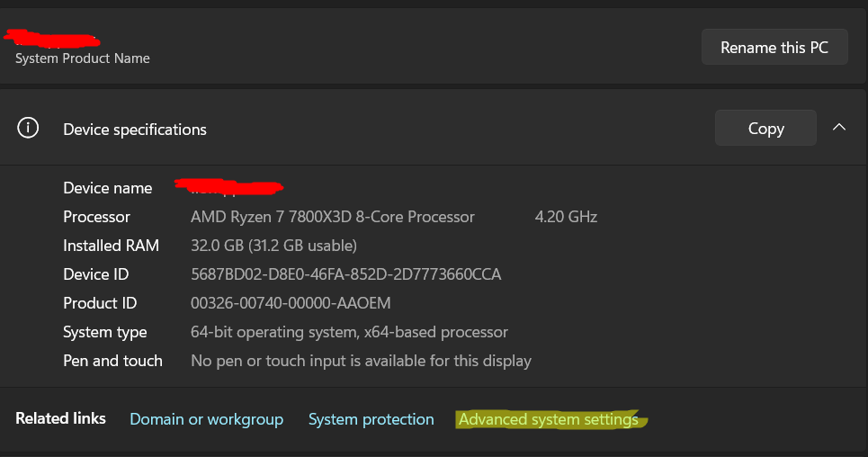
Task: Click the Device name label
Action: [108, 188]
